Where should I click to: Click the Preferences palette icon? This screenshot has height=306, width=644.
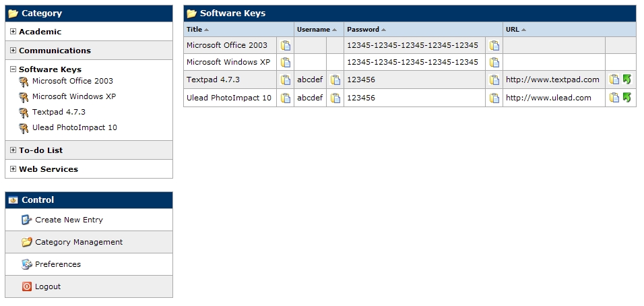click(x=27, y=264)
